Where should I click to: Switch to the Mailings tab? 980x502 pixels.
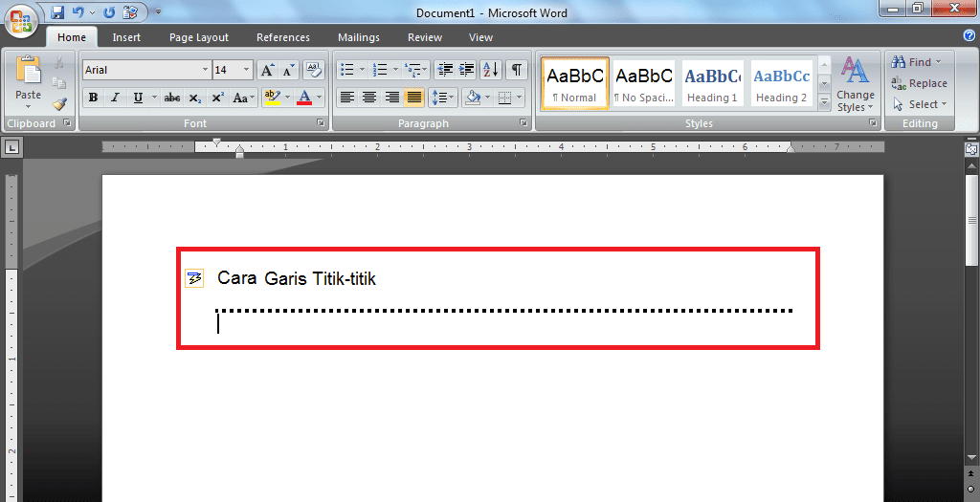click(359, 37)
